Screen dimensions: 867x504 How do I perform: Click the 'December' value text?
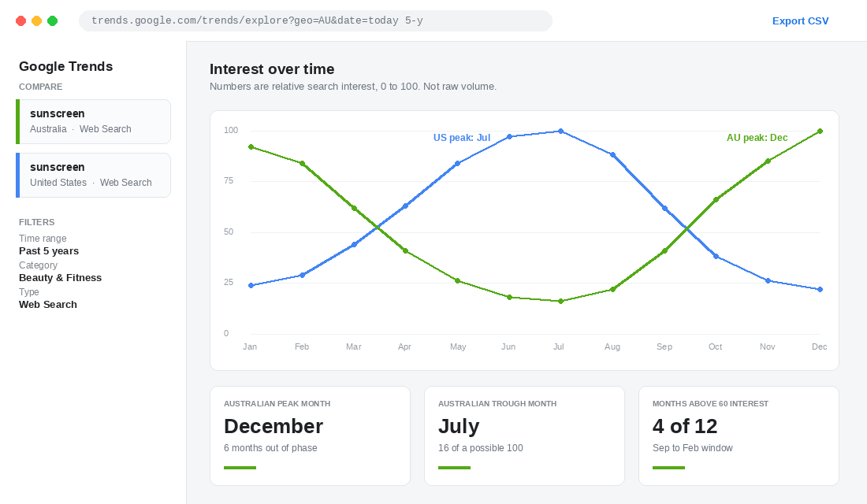coord(273,426)
